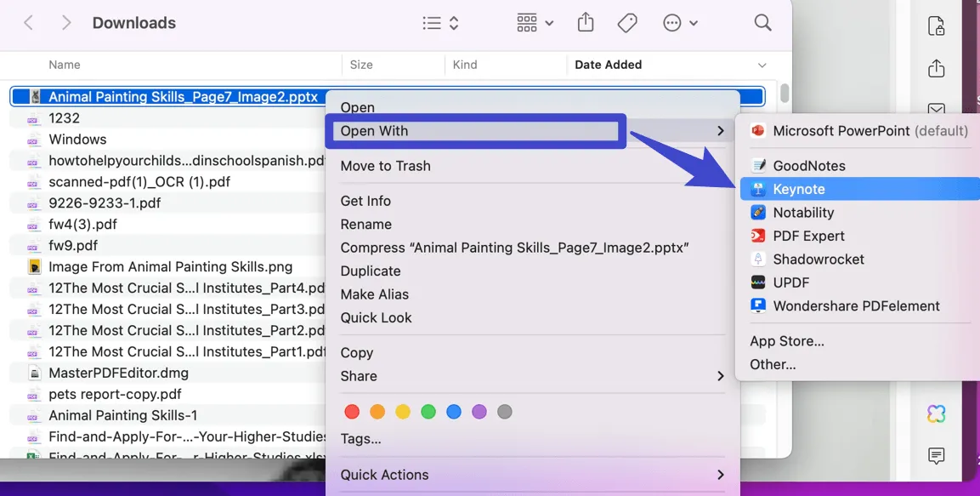
Task: Sort by Date Added column
Action: coord(608,65)
